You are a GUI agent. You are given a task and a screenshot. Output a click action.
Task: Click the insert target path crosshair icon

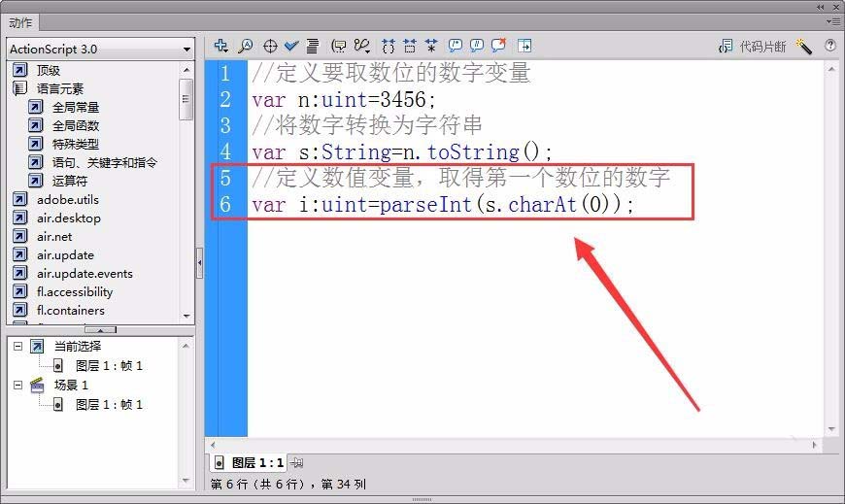[270, 46]
